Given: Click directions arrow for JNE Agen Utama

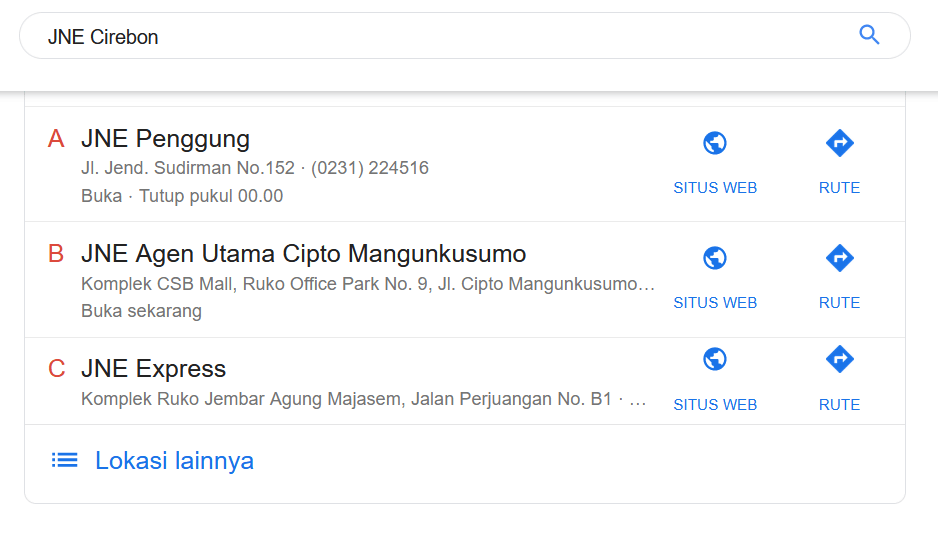Looking at the screenshot, I should [x=840, y=258].
